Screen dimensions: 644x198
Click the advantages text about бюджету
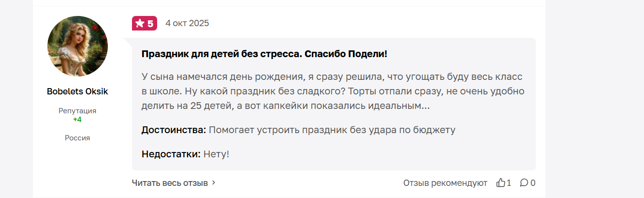tap(332, 130)
